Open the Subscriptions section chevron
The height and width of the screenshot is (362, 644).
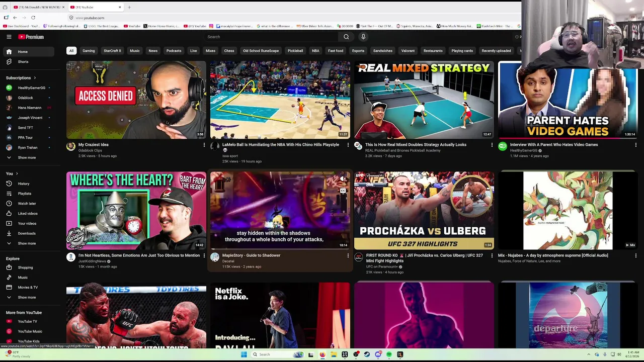coord(35,78)
